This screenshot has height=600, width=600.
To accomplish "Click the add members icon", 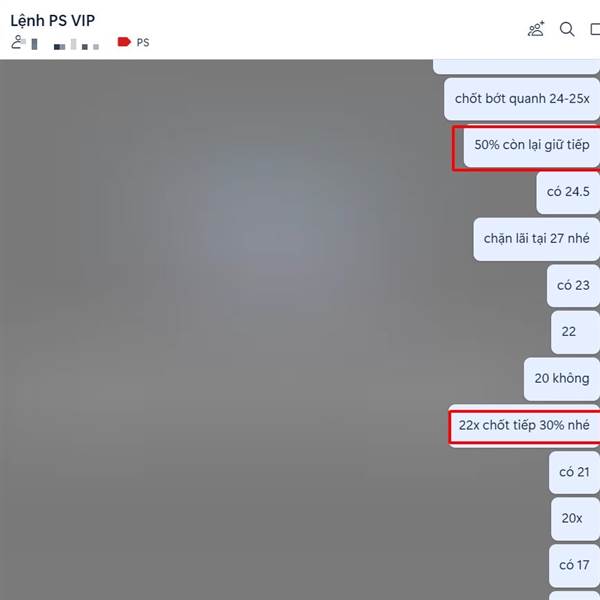I will pyautogui.click(x=536, y=29).
